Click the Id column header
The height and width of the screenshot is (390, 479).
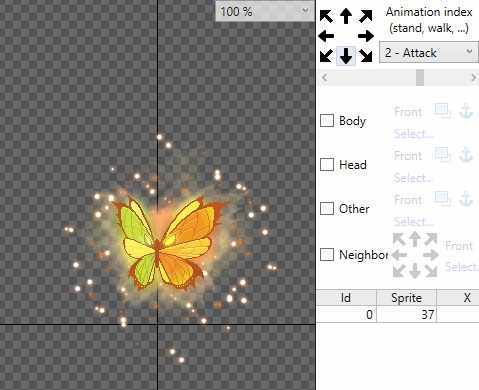click(x=346, y=298)
